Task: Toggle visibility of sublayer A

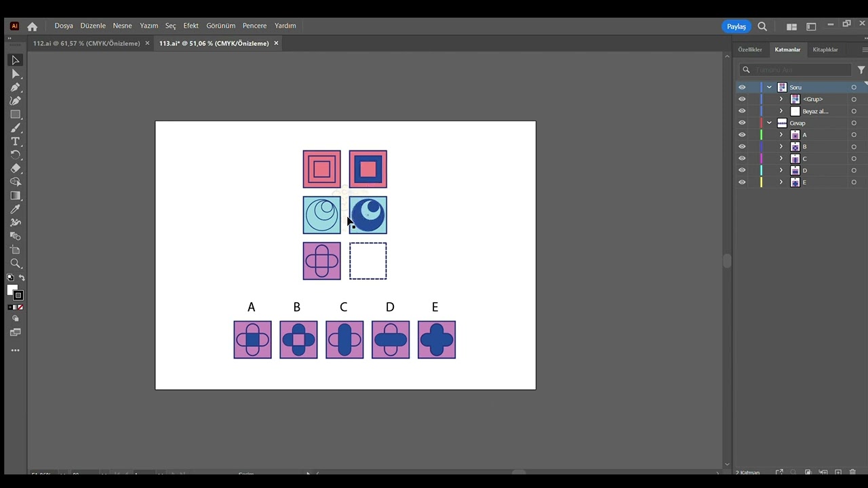Action: 742,135
